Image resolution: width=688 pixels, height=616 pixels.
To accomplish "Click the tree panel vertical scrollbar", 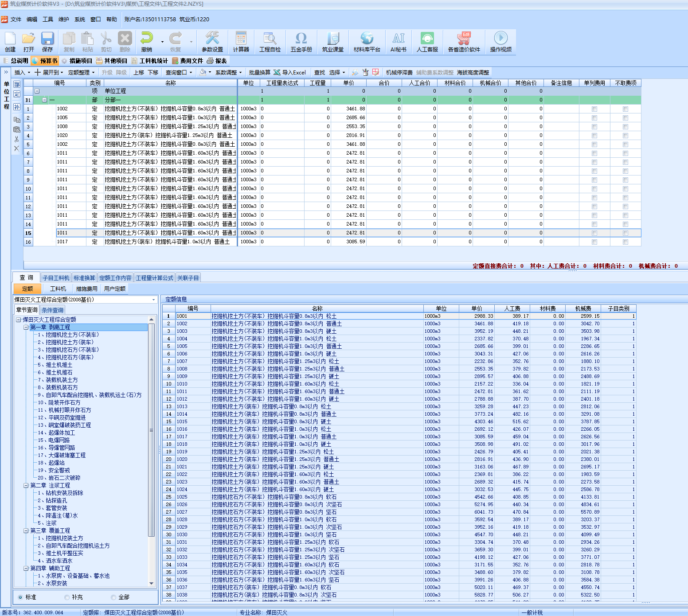I will [152, 452].
